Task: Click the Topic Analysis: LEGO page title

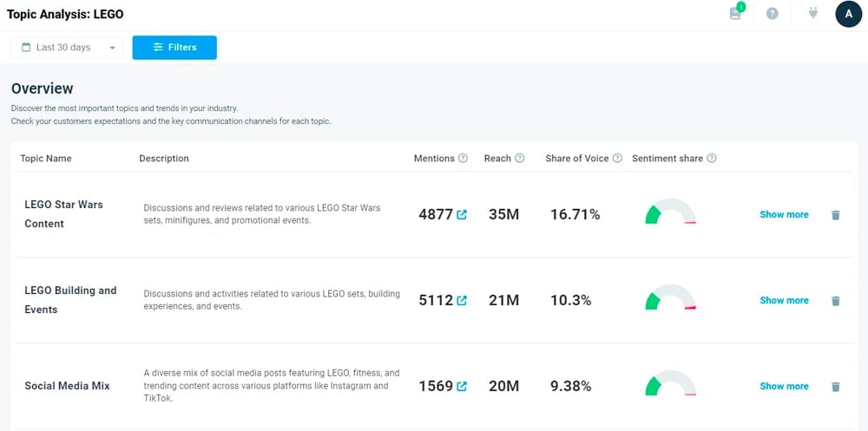Action: 65,15
